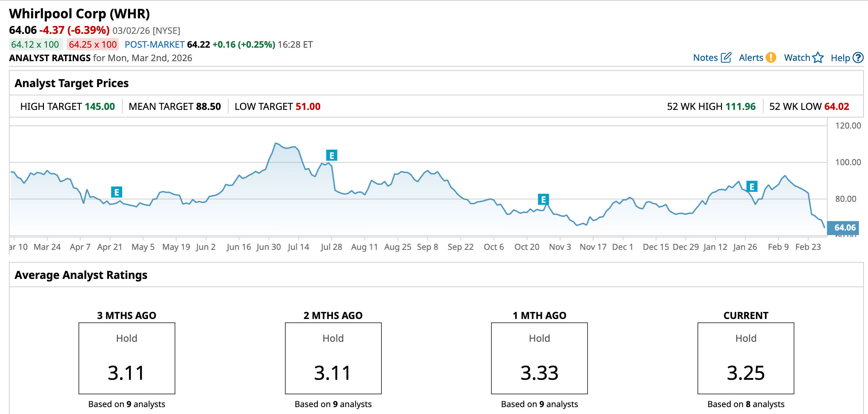Click the earnings E marker near Jan 26
868x414 pixels.
click(x=752, y=187)
